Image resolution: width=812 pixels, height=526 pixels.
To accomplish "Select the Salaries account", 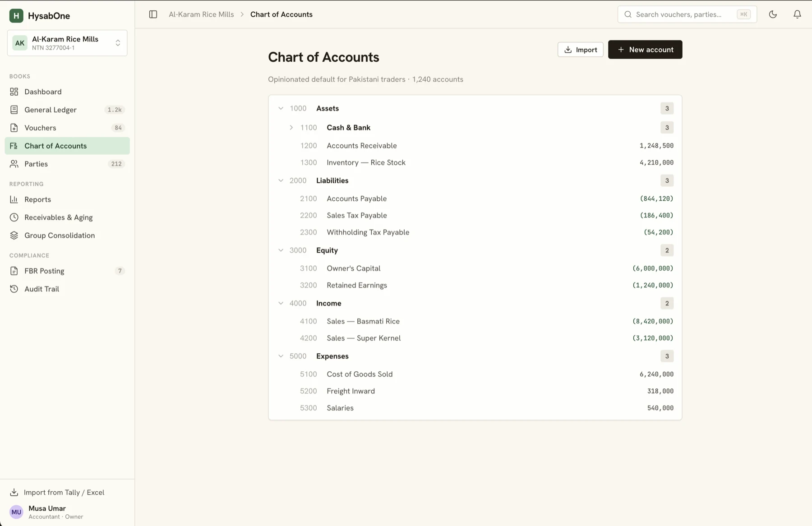I will coord(475,408).
